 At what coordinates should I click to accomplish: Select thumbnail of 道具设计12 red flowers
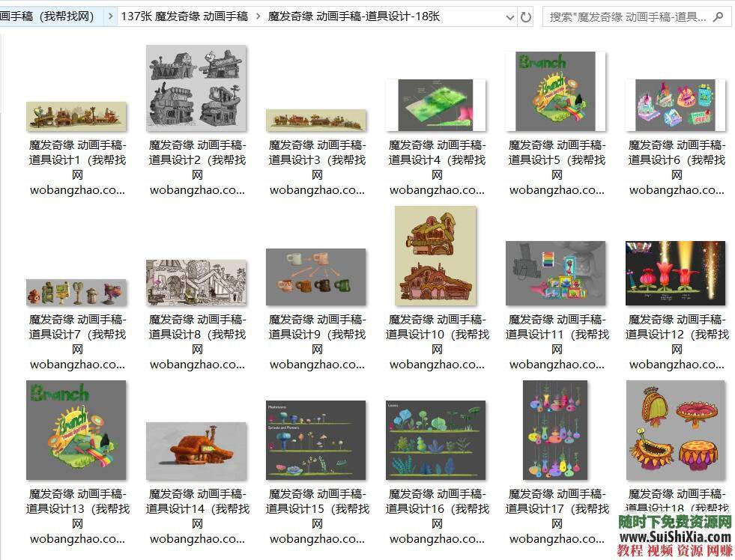point(676,273)
